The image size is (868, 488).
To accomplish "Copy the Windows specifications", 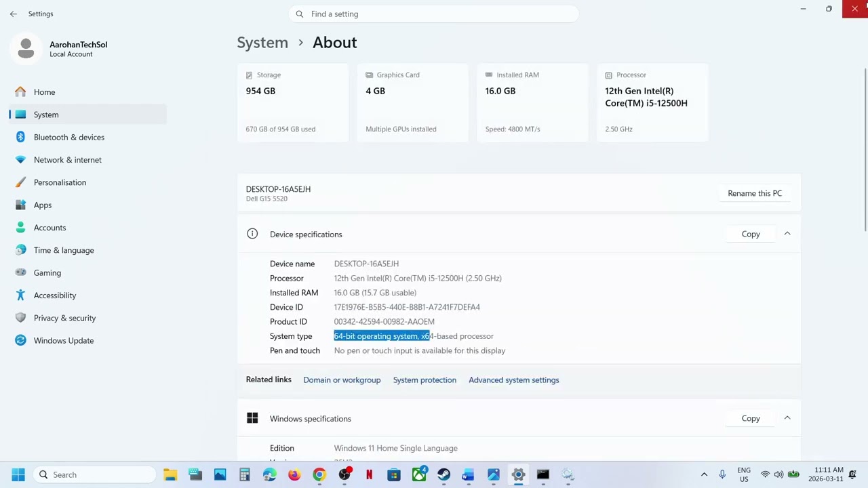I will [751, 418].
